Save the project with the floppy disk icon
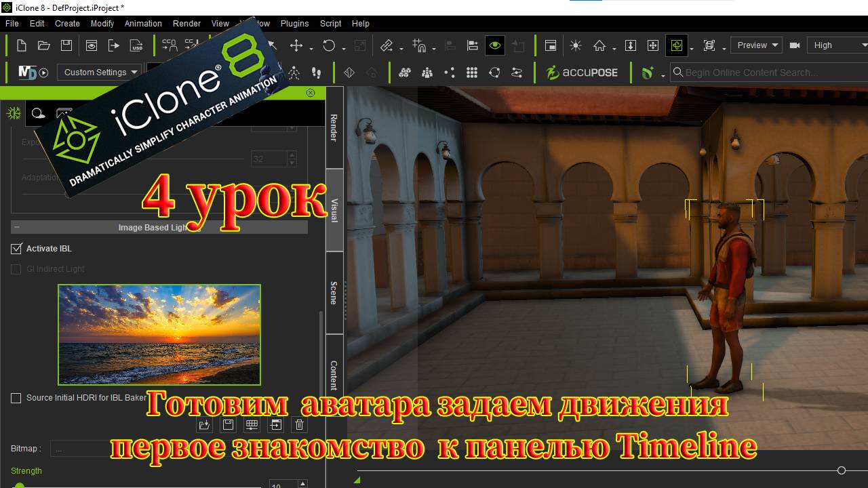Screen dimensions: 868x488 point(66,45)
